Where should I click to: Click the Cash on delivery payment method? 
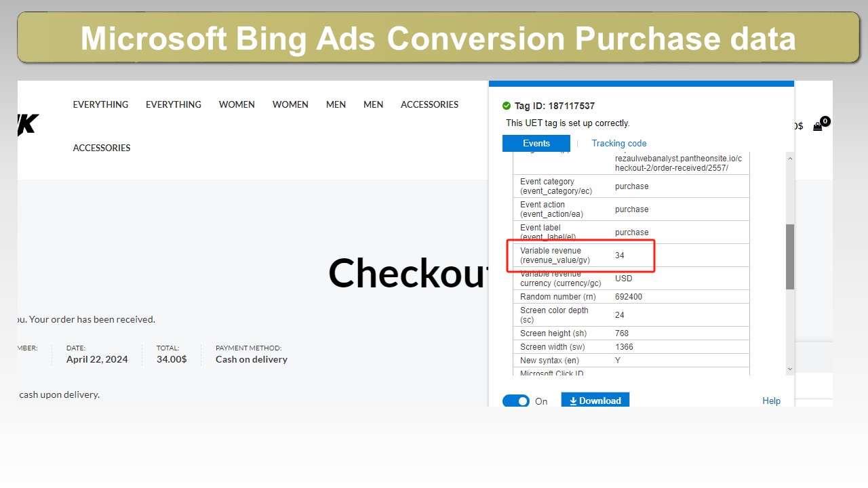click(x=252, y=360)
